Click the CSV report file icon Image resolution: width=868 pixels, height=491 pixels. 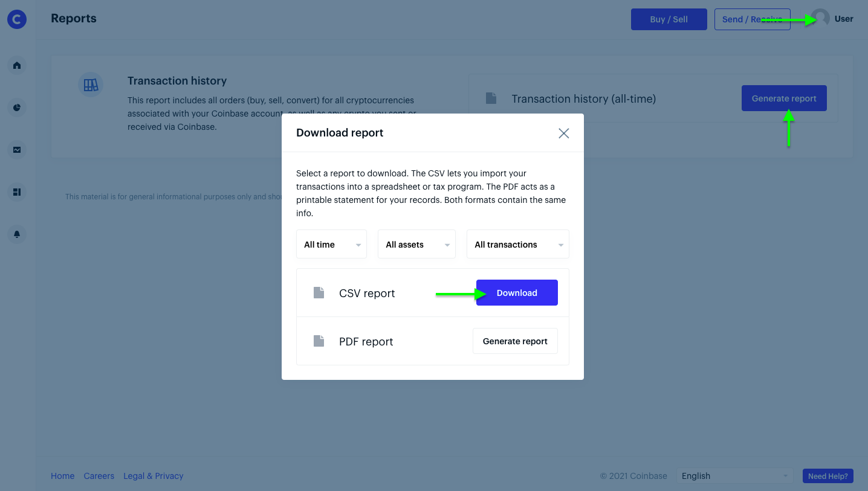(319, 293)
